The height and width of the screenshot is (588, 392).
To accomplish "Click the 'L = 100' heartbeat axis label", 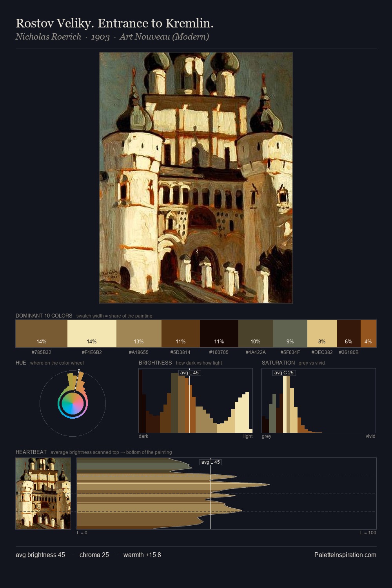I will (368, 533).
